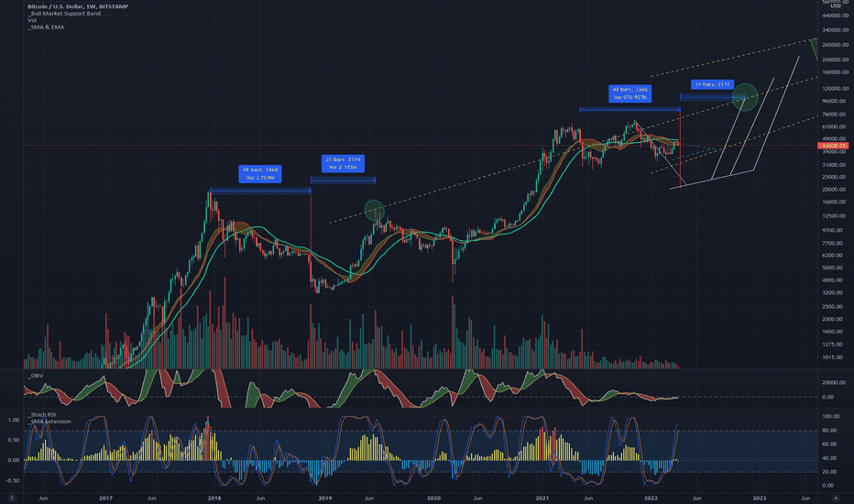Click the red current price tag on the price axis
Screen dimensions: 854x504
pyautogui.click(x=833, y=146)
